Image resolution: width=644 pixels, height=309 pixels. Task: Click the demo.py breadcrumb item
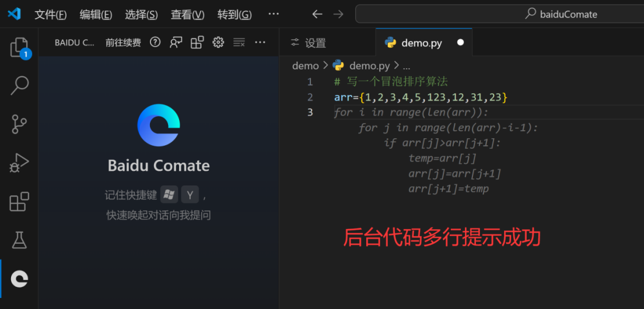(369, 66)
